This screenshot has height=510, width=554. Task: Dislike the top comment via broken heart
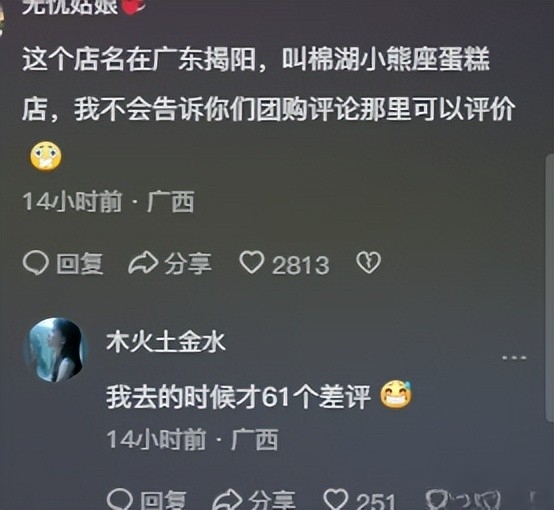tap(369, 263)
